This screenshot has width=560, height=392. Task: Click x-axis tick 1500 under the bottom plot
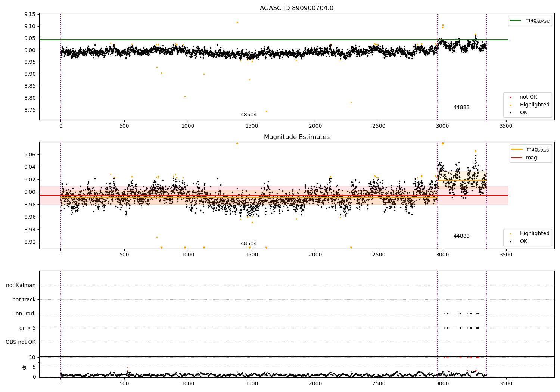252,383
